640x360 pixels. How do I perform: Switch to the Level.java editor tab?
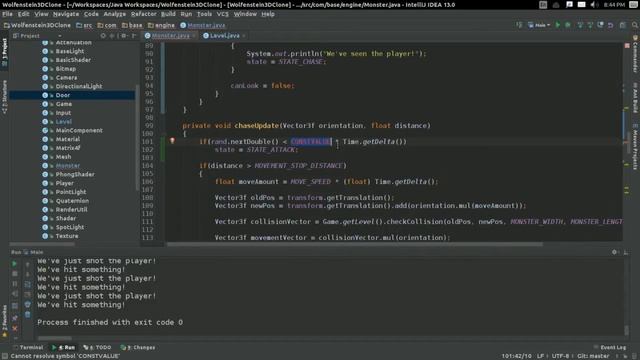[x=224, y=36]
